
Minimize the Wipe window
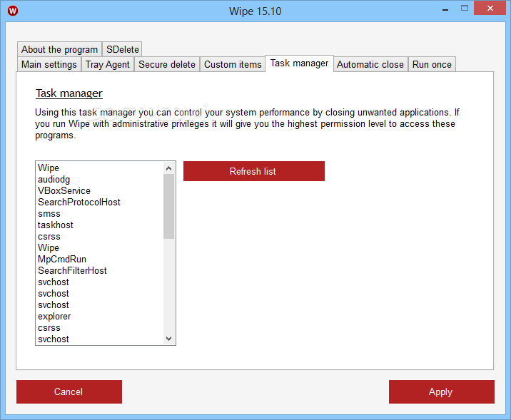[445, 9]
